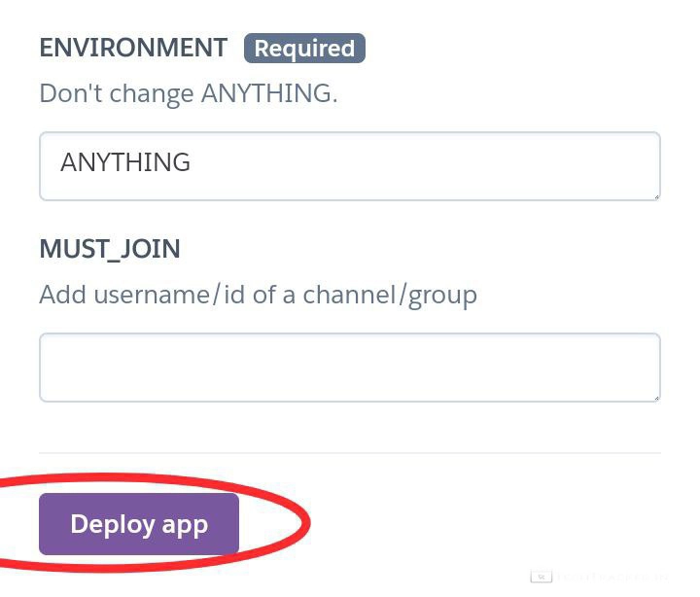Focus the ENVIRONMENT text field
Image resolution: width=700 pixels, height=597 pixels.
click(x=350, y=166)
